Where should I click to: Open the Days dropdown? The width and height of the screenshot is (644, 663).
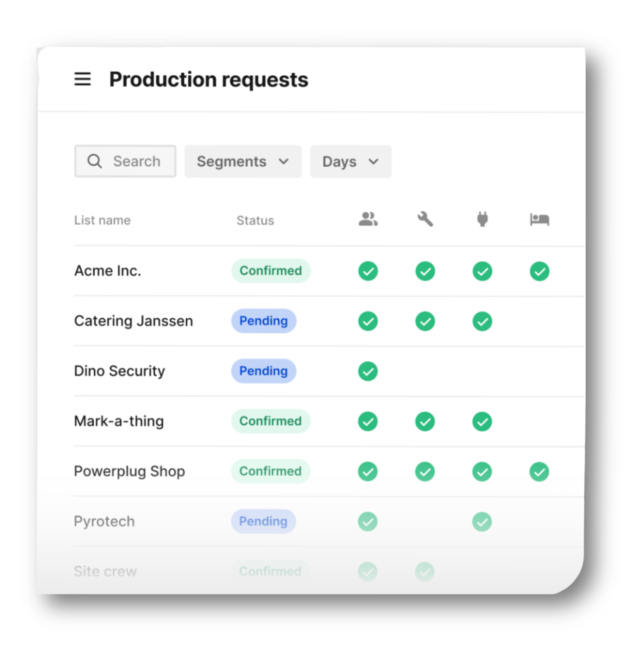coord(350,161)
